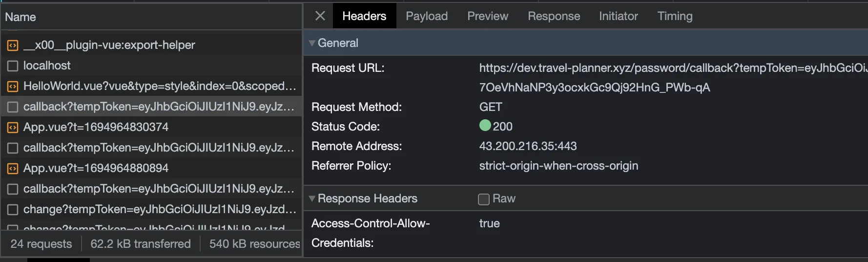Open the Initiator tab
This screenshot has width=868, height=262.
pyautogui.click(x=618, y=16)
